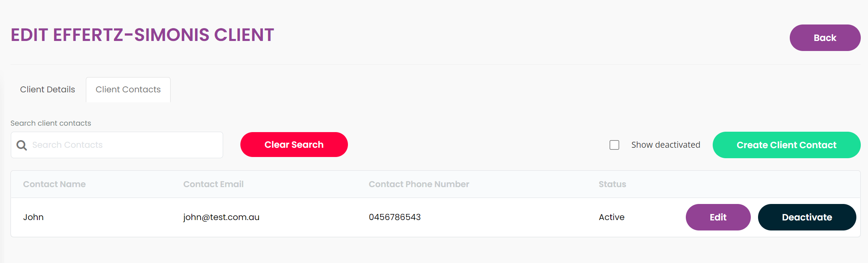
Task: Click the phone number 0456786543
Action: pos(394,217)
